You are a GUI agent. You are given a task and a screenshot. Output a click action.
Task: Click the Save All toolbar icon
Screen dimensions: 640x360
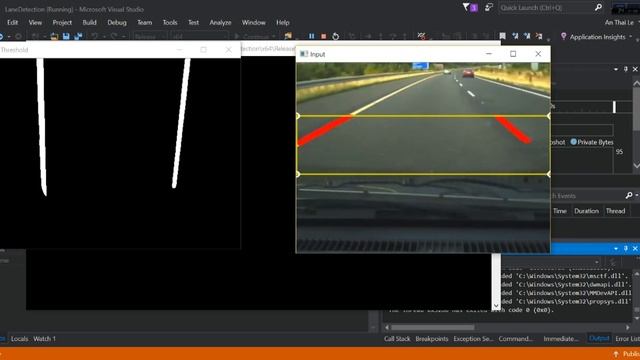tap(78, 37)
